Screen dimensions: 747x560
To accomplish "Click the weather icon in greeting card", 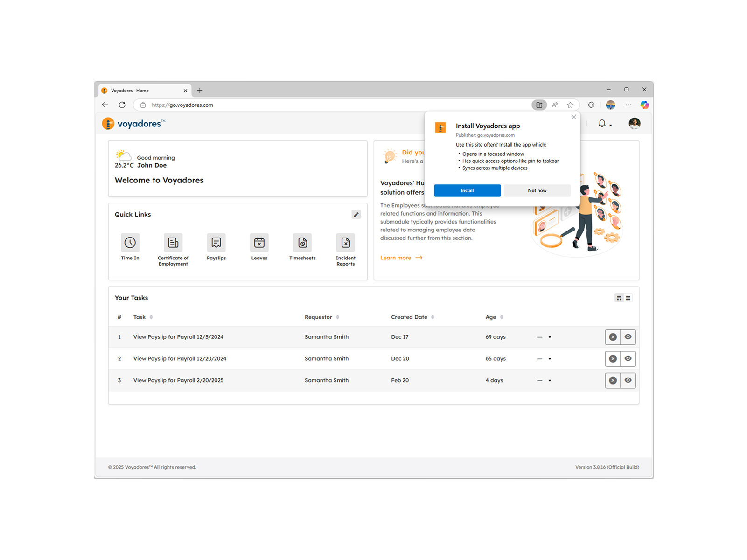I will pyautogui.click(x=123, y=155).
